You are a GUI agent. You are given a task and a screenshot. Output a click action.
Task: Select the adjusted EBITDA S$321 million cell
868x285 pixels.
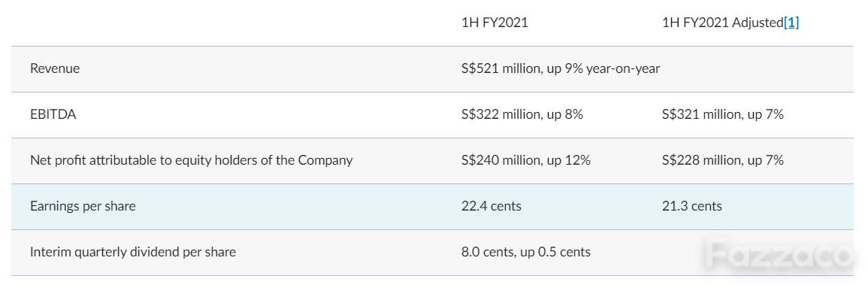tap(722, 114)
